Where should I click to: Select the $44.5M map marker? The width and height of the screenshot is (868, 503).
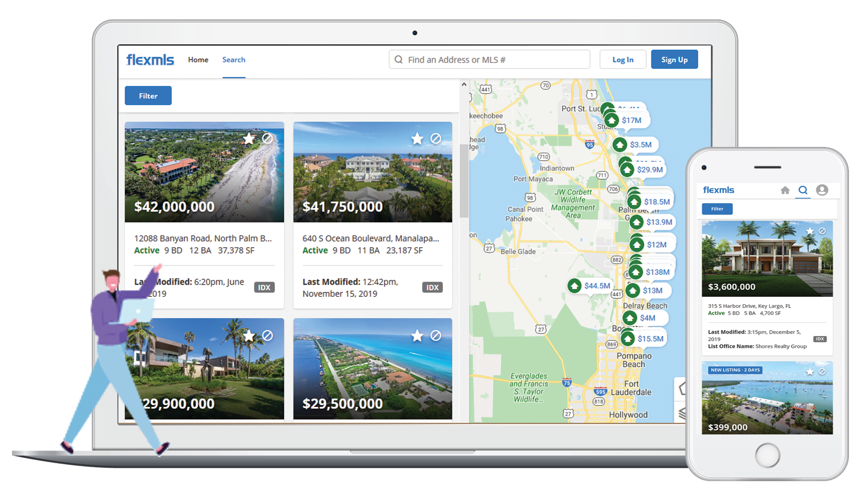(590, 286)
